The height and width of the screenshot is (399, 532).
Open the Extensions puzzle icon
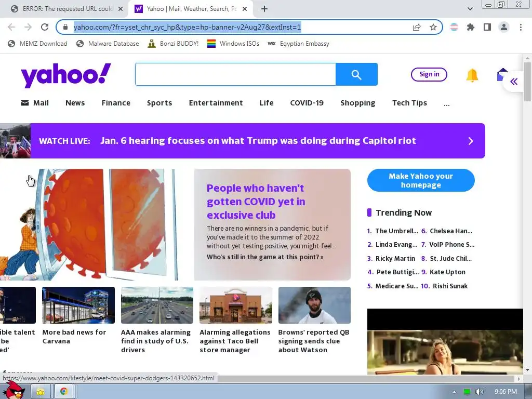[471, 27]
